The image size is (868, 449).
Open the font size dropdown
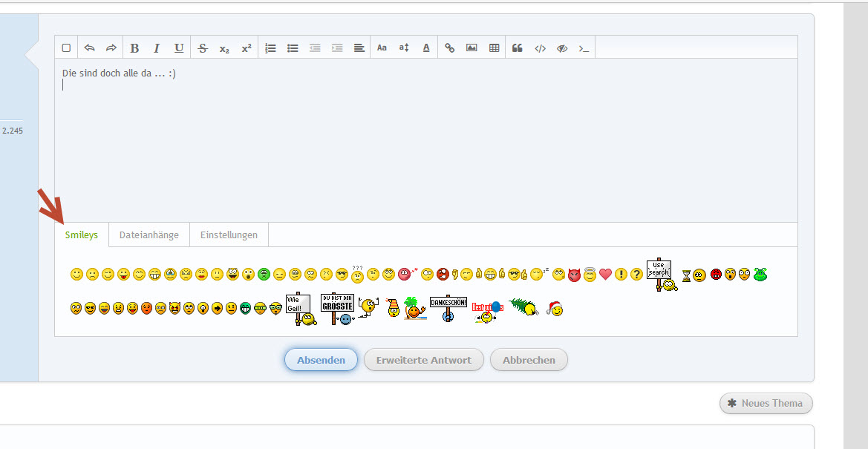(x=404, y=48)
